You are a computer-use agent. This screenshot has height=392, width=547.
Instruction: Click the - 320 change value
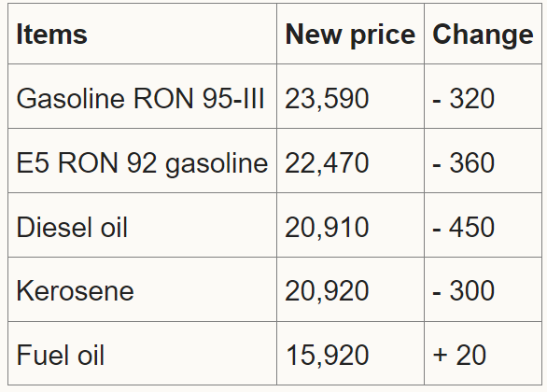coord(464,99)
